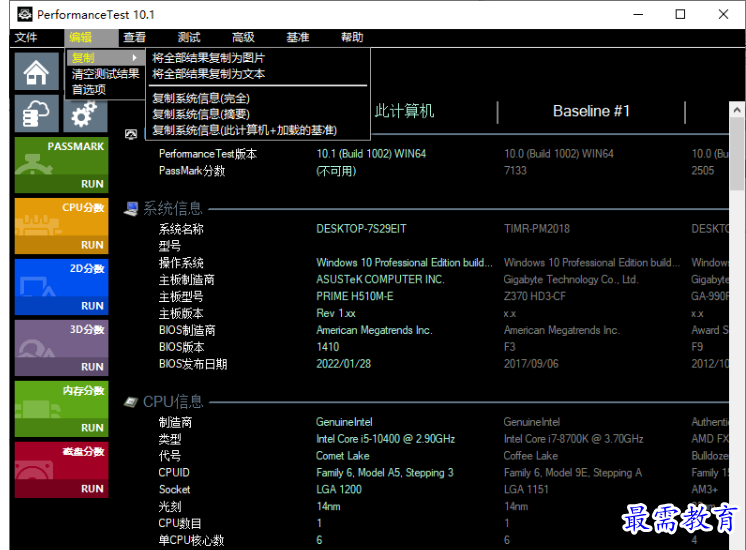Click the LGA 1200 socket value
746x550 pixels.
[x=339, y=490]
